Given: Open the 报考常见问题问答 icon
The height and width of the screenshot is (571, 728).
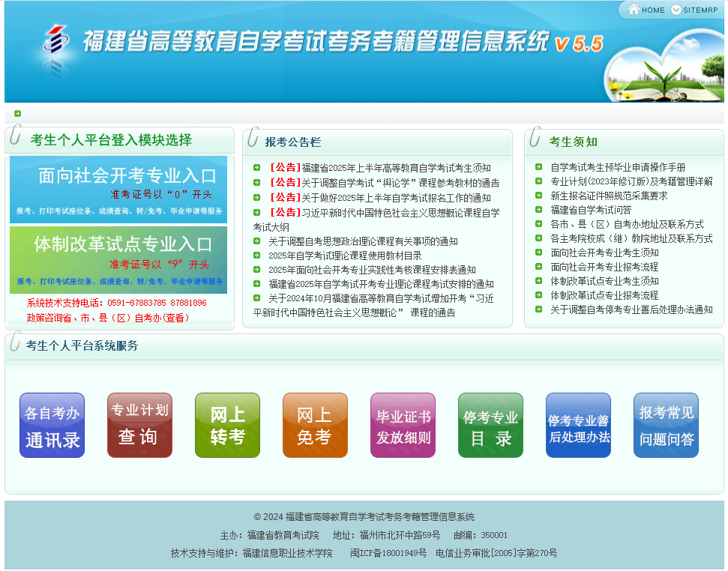Looking at the screenshot, I should point(666,425).
